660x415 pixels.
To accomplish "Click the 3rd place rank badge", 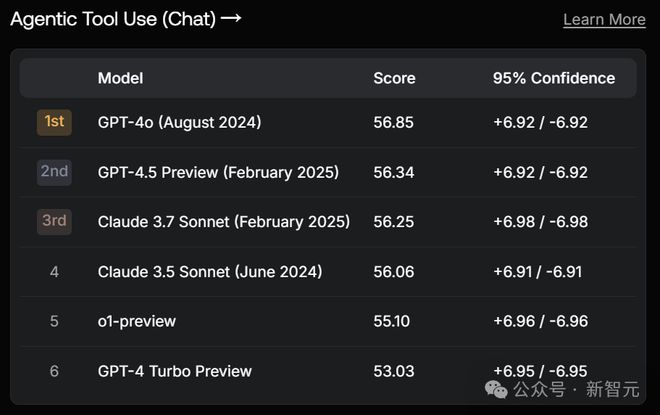I will 54,222.
